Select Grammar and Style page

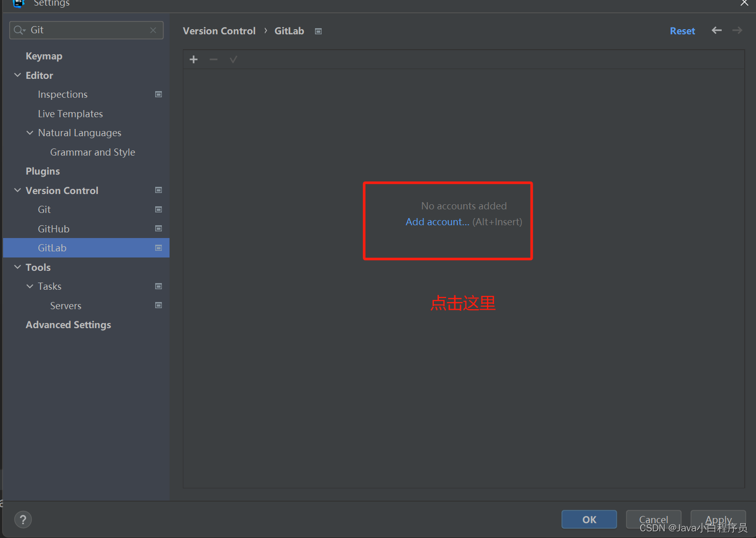(x=93, y=152)
